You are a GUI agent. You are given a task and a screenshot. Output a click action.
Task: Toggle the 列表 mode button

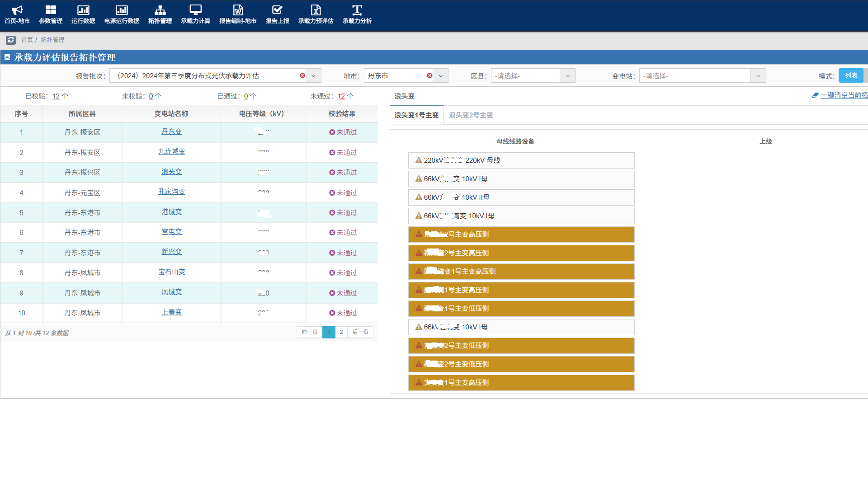point(851,75)
